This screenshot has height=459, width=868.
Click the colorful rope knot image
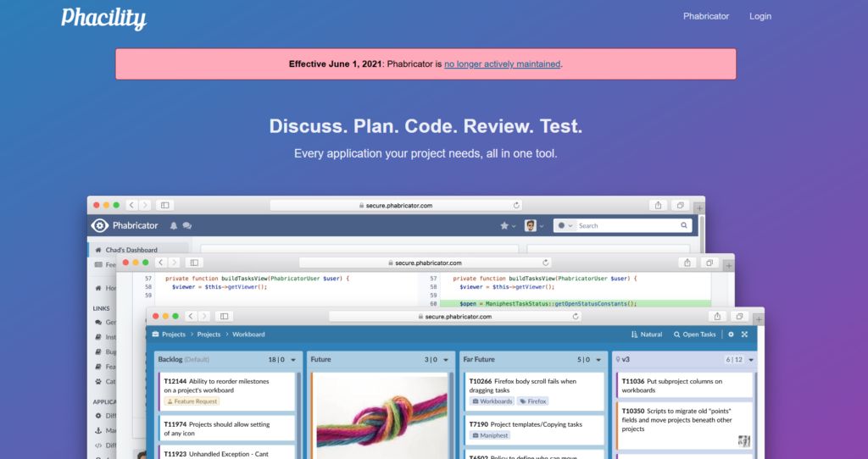(x=381, y=417)
